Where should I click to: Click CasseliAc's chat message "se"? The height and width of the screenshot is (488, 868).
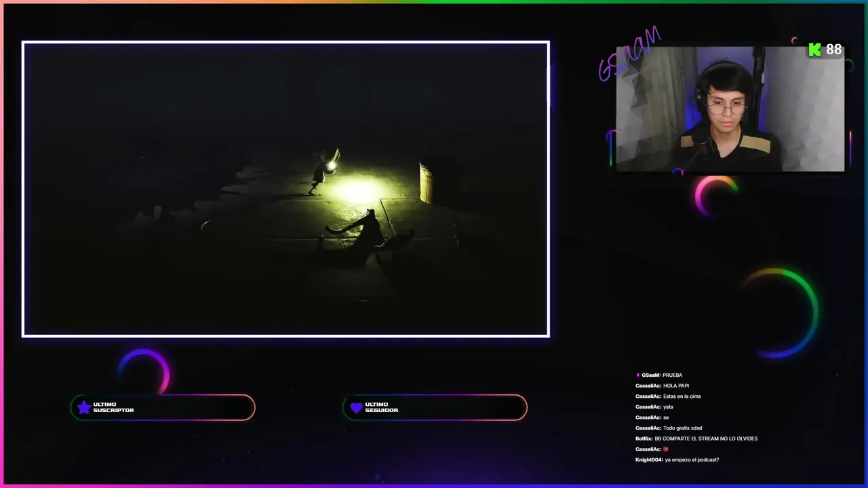[x=666, y=418]
